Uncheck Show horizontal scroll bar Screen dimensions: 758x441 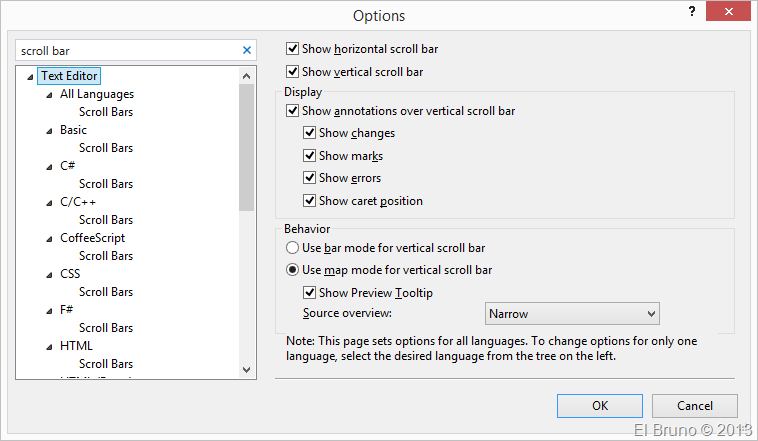click(293, 49)
